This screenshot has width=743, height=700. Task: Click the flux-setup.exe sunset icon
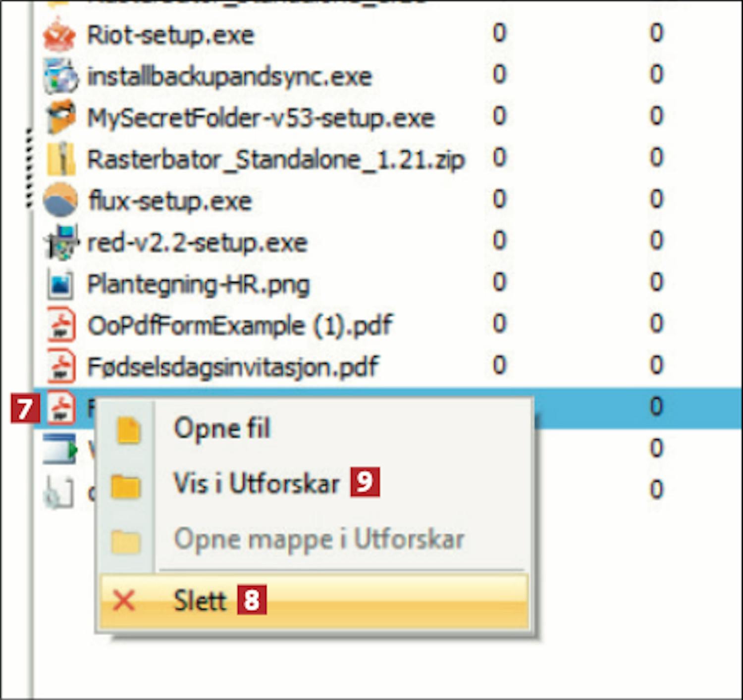pos(60,200)
